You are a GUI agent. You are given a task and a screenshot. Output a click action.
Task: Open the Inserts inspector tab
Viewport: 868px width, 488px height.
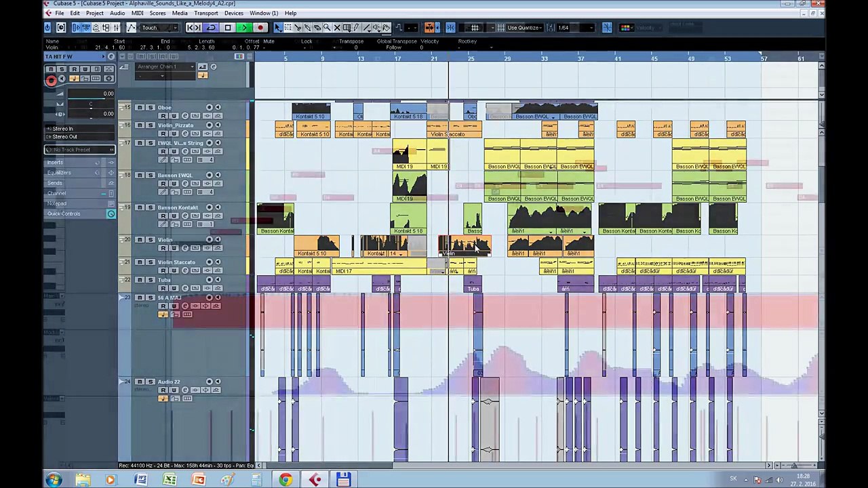tap(80, 163)
